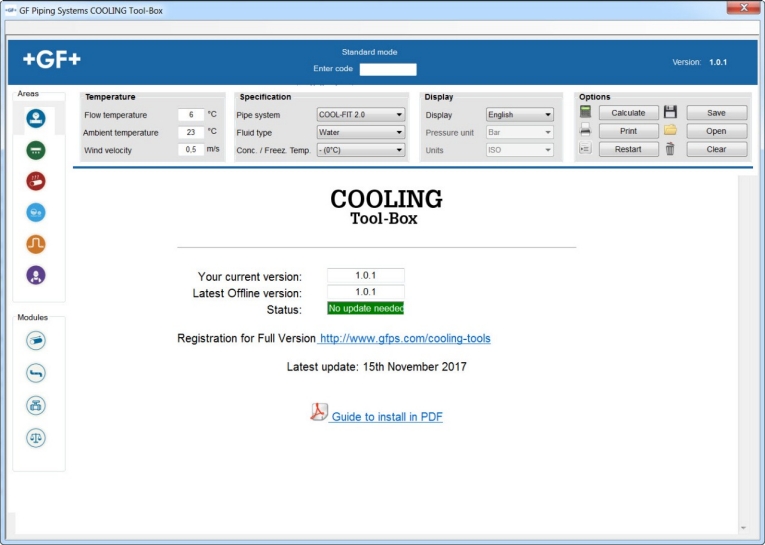The width and height of the screenshot is (765, 545).
Task: Open the balance scale module icon
Action: click(36, 438)
